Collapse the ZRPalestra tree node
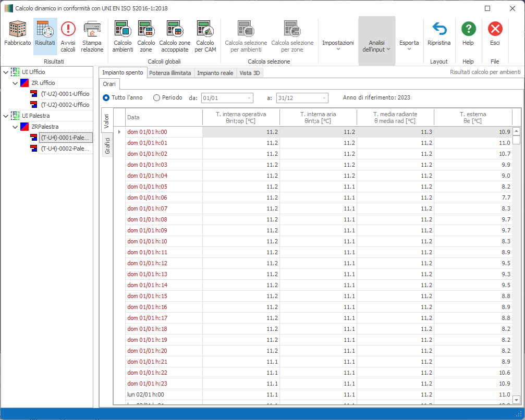Viewport: 525px width, 420px height. click(15, 127)
